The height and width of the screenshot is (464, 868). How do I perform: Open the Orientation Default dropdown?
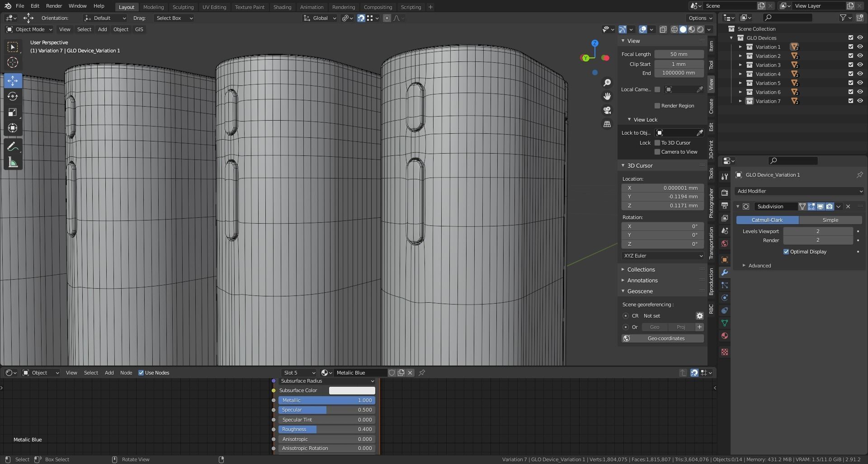(105, 18)
